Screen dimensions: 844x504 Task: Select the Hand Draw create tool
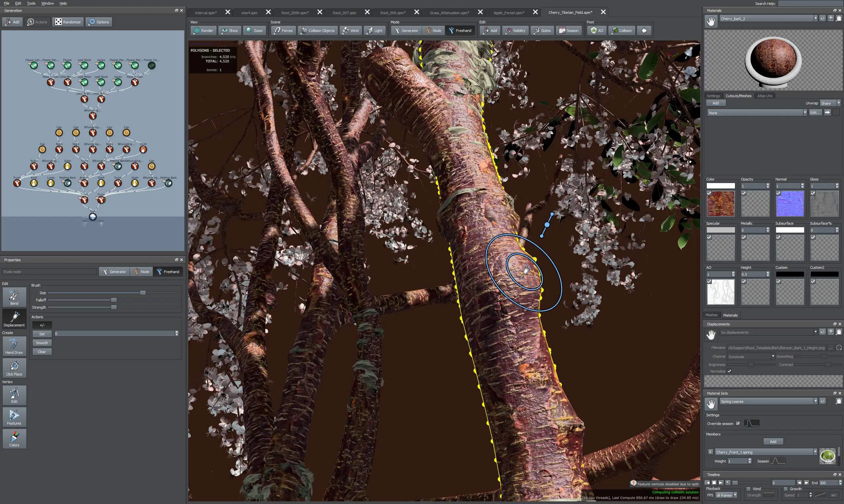coord(14,346)
